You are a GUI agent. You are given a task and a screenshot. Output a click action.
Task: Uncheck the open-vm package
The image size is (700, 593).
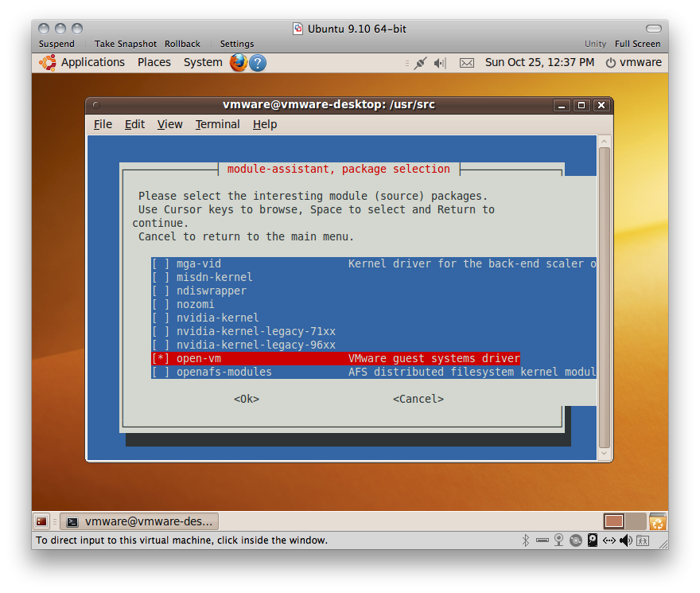click(160, 358)
